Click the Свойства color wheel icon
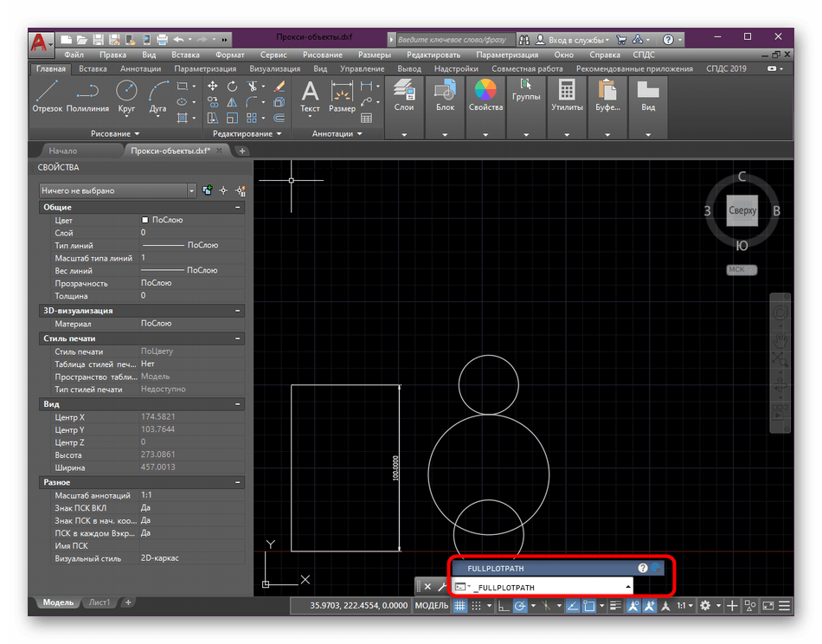Image resolution: width=822 pixels, height=644 pixels. 485,93
